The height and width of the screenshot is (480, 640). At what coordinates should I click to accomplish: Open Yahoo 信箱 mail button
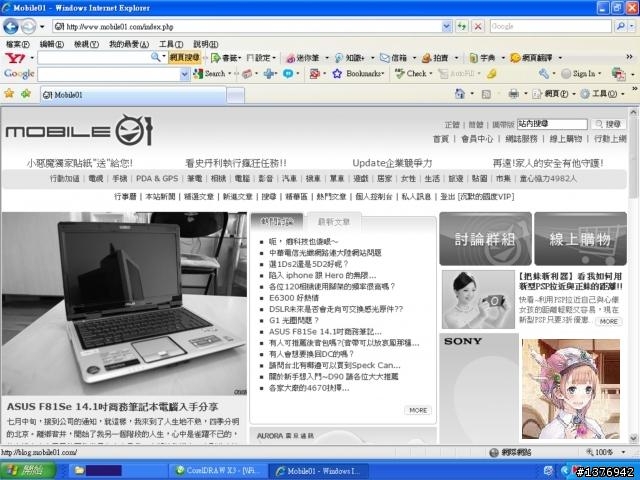pos(394,58)
